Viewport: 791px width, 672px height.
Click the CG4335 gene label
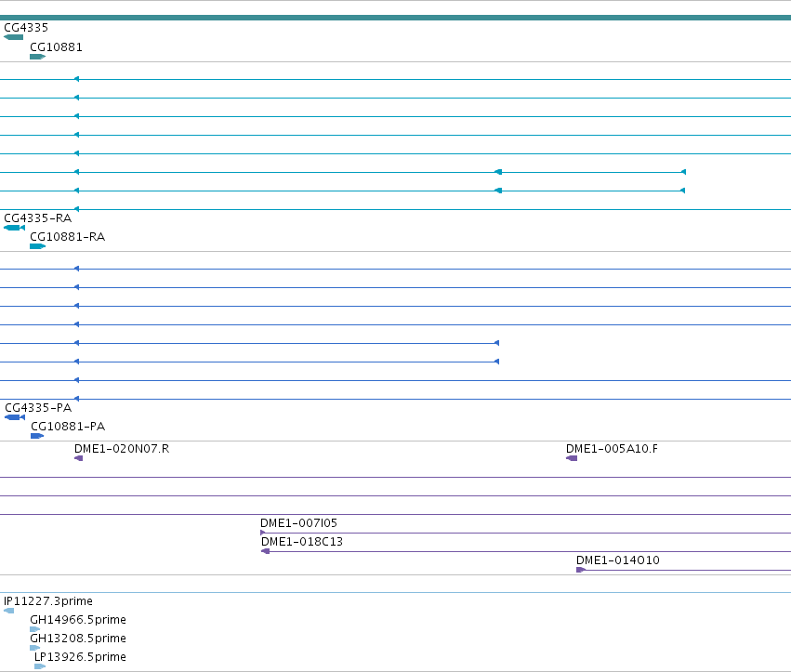pyautogui.click(x=26, y=28)
